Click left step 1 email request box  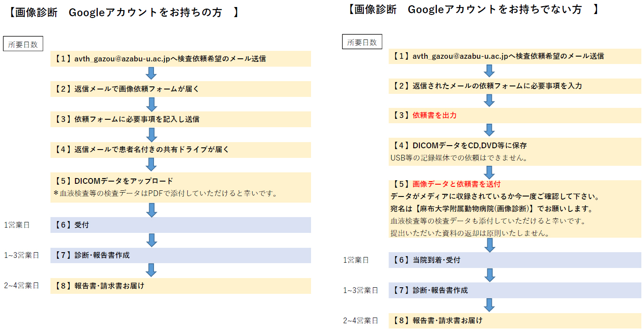tap(181, 58)
